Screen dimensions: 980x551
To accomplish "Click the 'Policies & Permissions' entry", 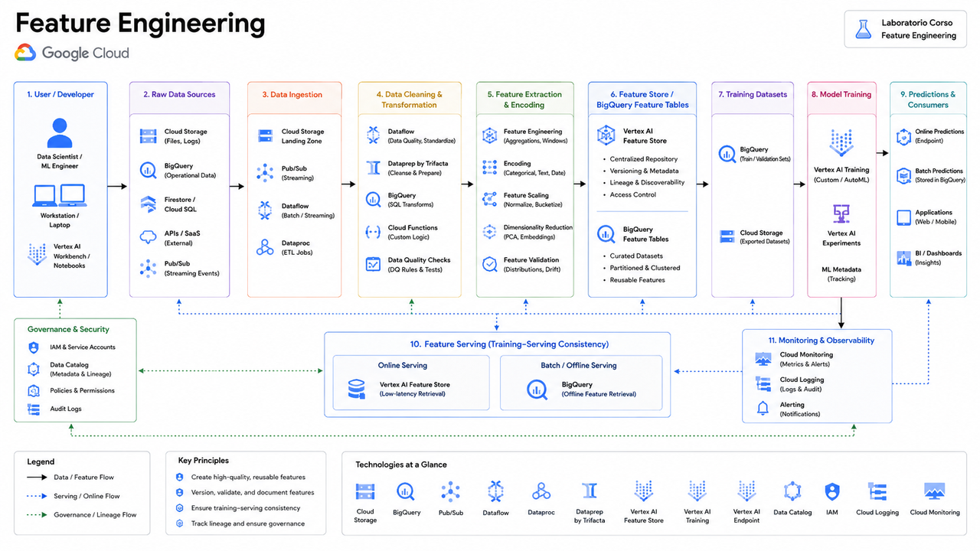I will (x=82, y=390).
